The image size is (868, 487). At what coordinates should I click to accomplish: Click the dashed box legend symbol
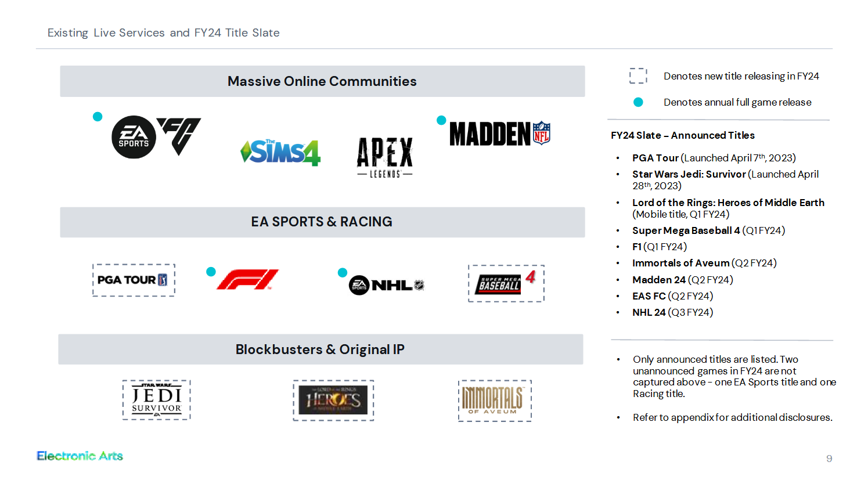pyautogui.click(x=638, y=76)
